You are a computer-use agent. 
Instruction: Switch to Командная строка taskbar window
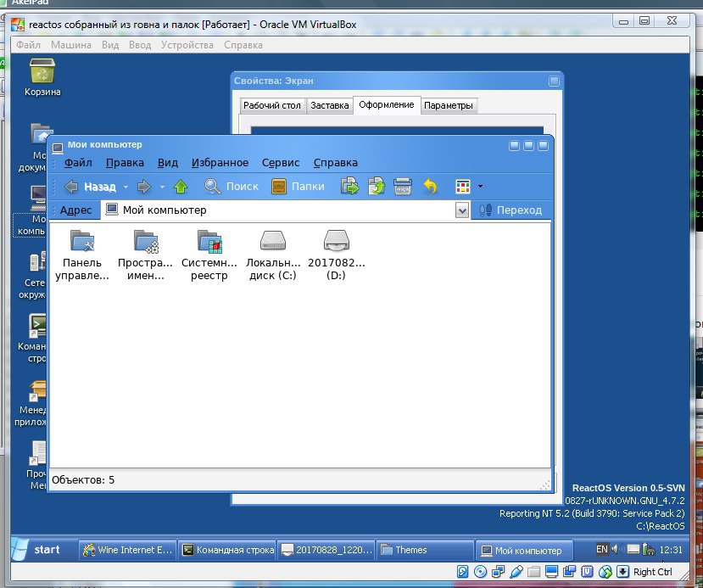coord(227,550)
